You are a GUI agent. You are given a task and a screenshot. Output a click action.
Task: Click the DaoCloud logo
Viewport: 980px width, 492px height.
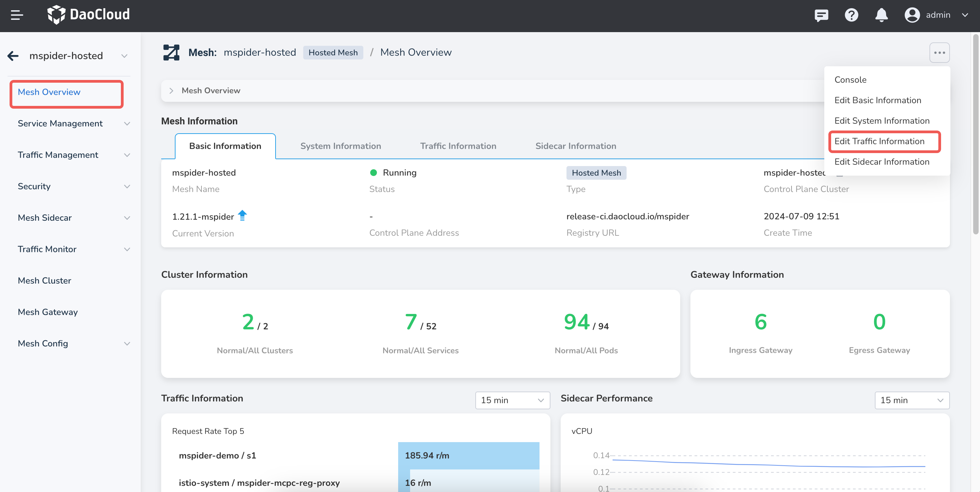pyautogui.click(x=88, y=14)
